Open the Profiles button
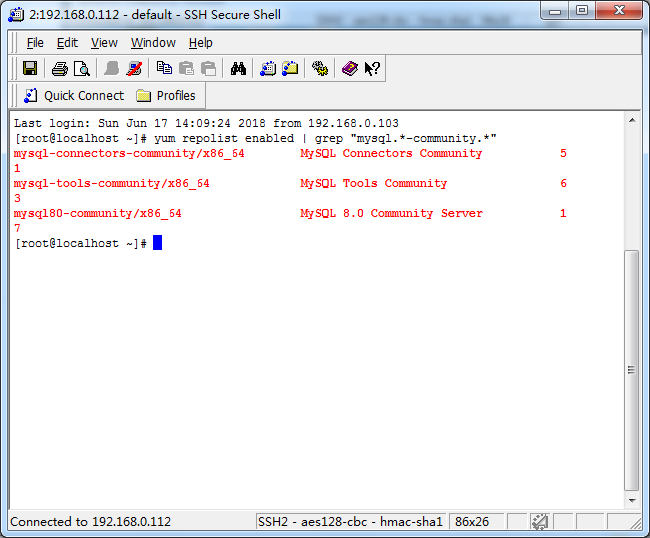The height and width of the screenshot is (538, 650). tap(166, 96)
